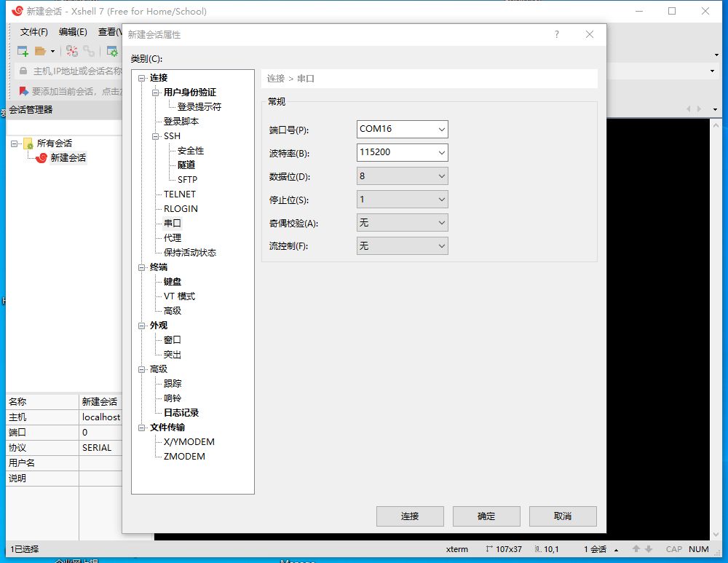Click the 确定 button
The height and width of the screenshot is (563, 728).
point(486,516)
